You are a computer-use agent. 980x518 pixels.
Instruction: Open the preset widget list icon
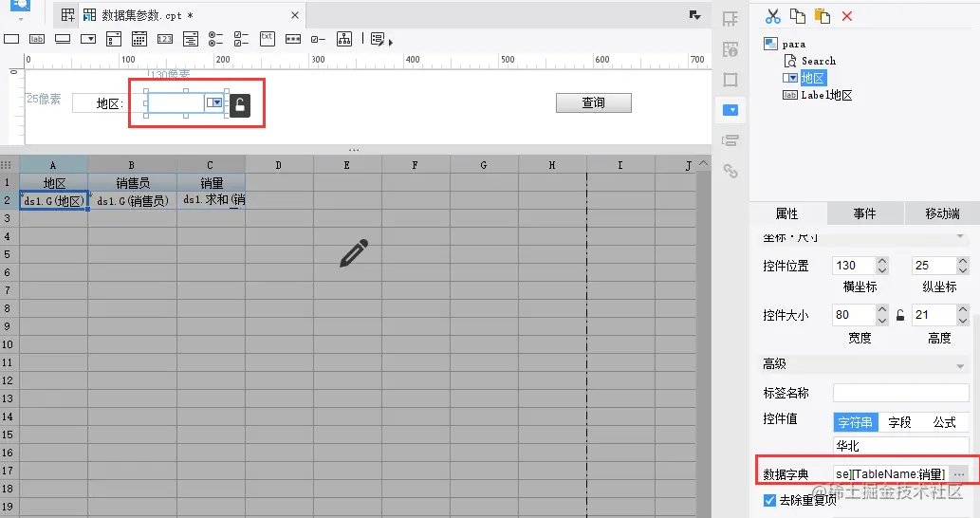tap(378, 39)
